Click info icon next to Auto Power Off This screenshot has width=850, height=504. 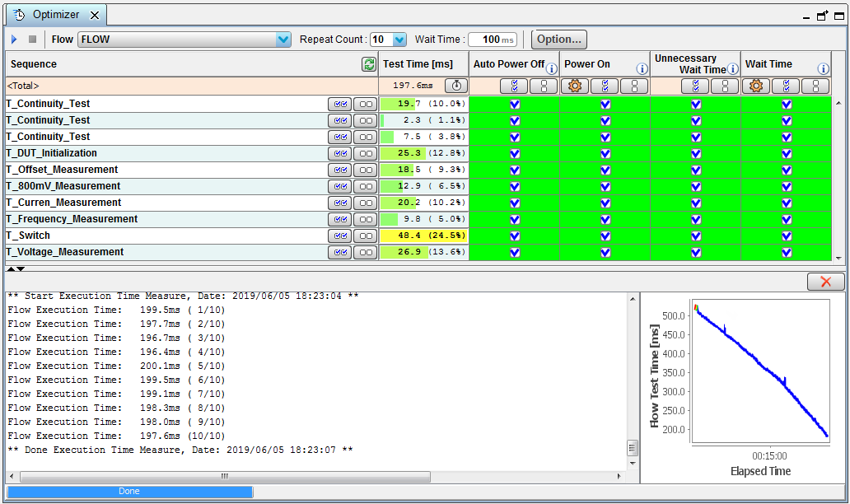pyautogui.click(x=552, y=68)
